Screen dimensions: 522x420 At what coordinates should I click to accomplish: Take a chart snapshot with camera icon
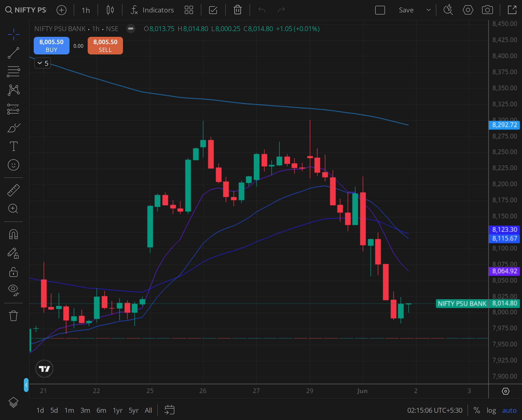[x=487, y=10]
